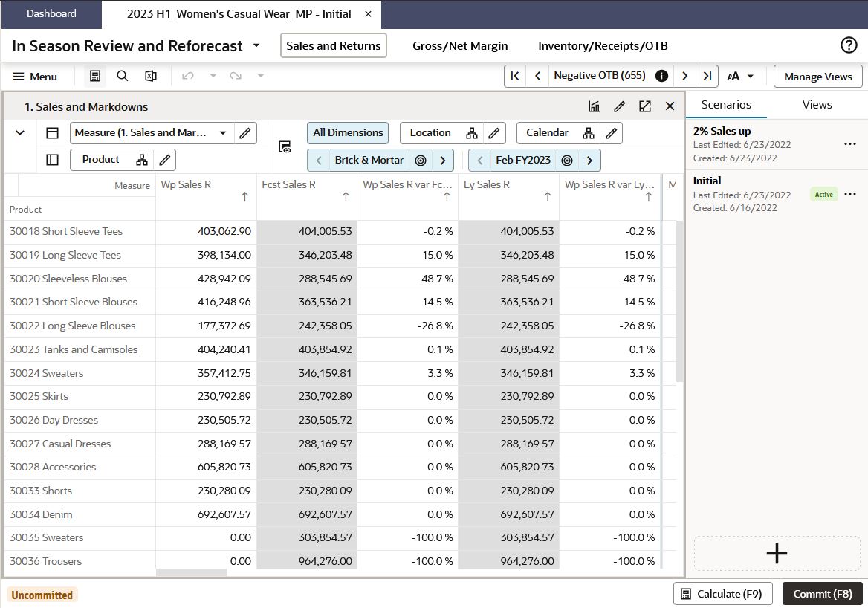Click the horizontal scrollbar under the table
The image size is (868, 608).
(x=191, y=572)
